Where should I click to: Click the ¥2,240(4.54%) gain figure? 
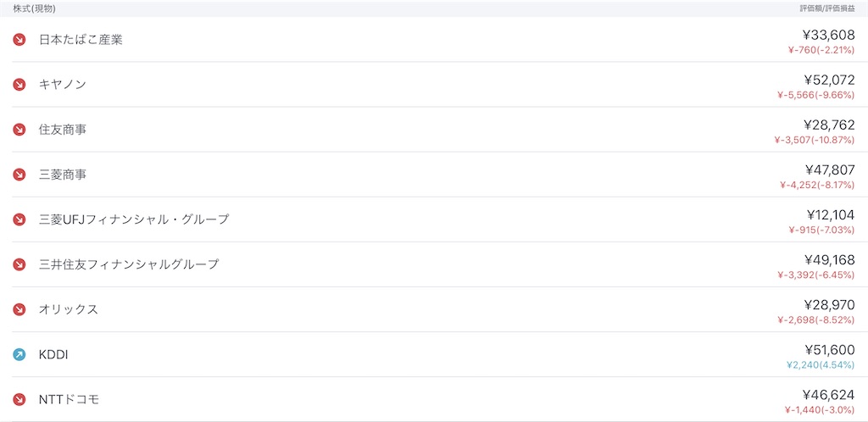821,365
